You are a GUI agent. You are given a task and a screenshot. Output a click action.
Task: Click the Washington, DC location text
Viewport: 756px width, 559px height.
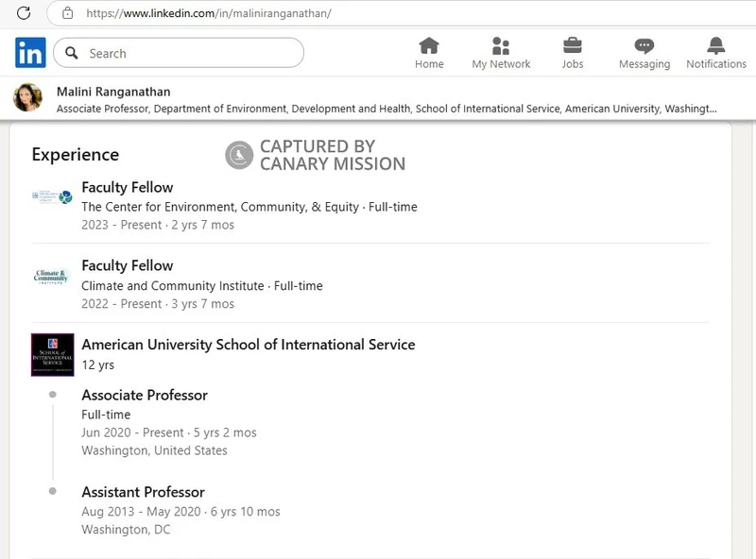pos(126,530)
